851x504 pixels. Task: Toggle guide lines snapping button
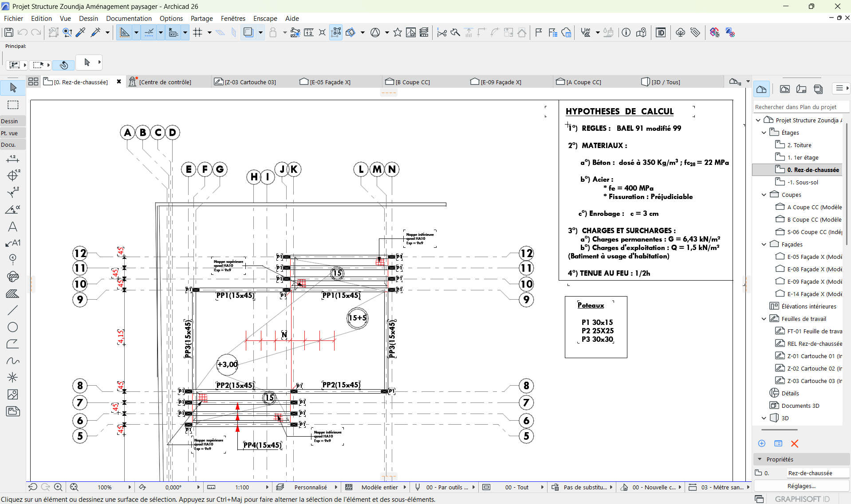point(125,32)
